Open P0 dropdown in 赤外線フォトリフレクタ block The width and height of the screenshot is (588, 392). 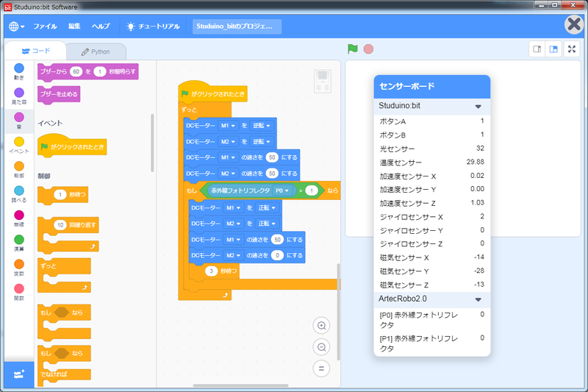[282, 190]
